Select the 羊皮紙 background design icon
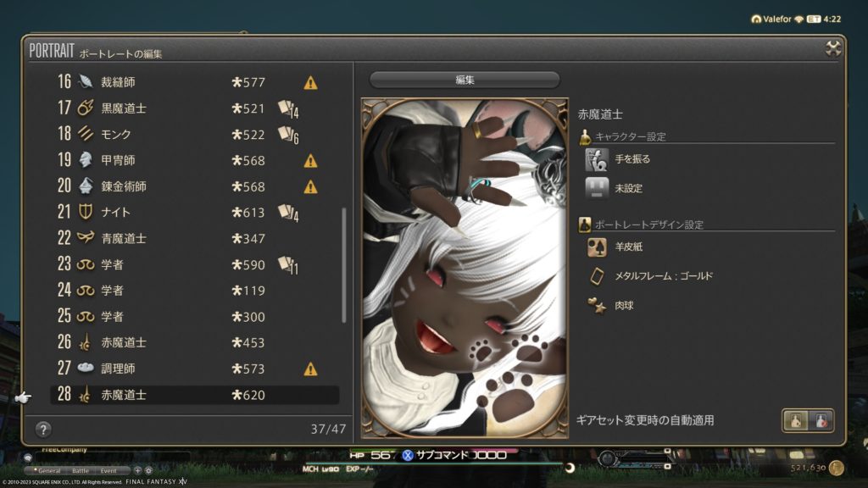 point(597,247)
